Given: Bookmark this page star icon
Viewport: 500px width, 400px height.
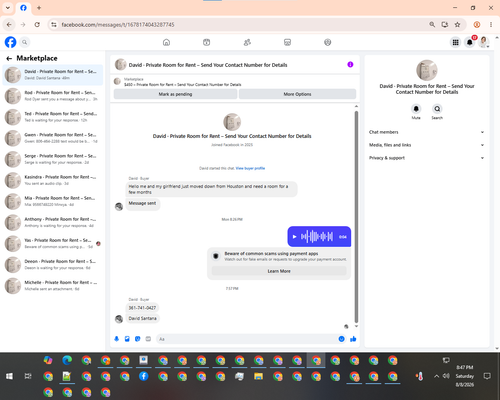Looking at the screenshot, I should tap(457, 25).
